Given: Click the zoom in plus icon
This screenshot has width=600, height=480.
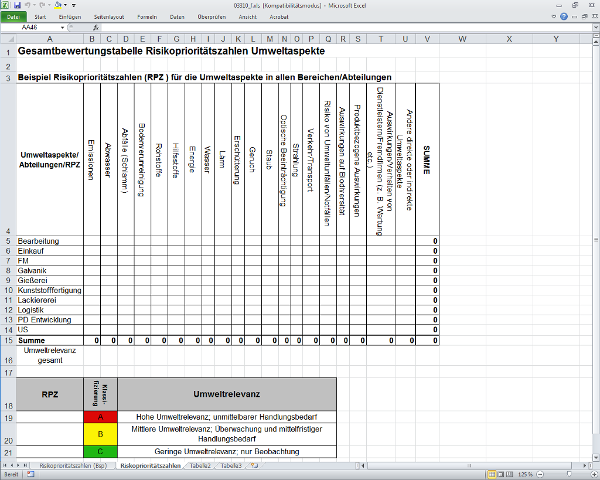Looking at the screenshot, I should [x=593, y=474].
